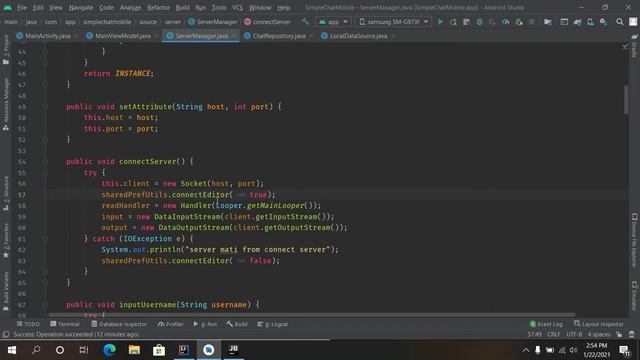Open the Database Inspector tool window
The width and height of the screenshot is (640, 360).
pos(119,324)
